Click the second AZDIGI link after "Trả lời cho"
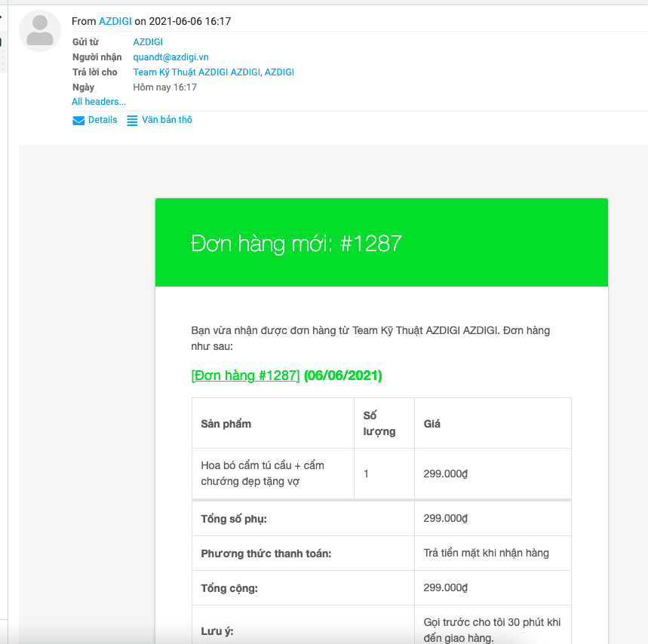Screen dimensions: 648x644 pos(280,72)
